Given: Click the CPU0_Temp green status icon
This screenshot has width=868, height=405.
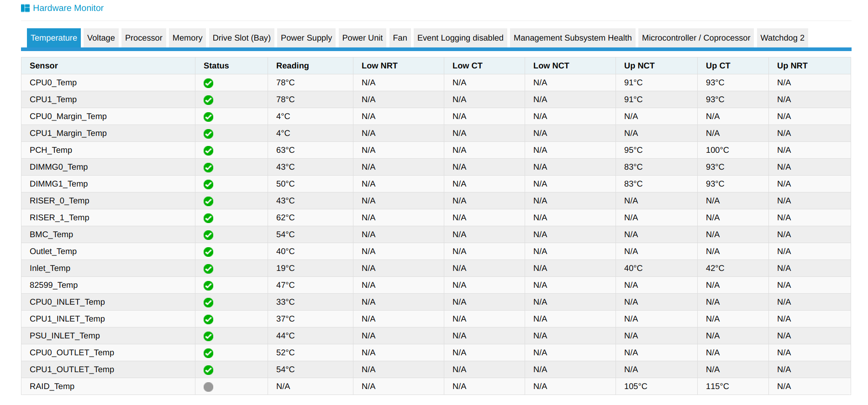Looking at the screenshot, I should pyautogui.click(x=208, y=83).
